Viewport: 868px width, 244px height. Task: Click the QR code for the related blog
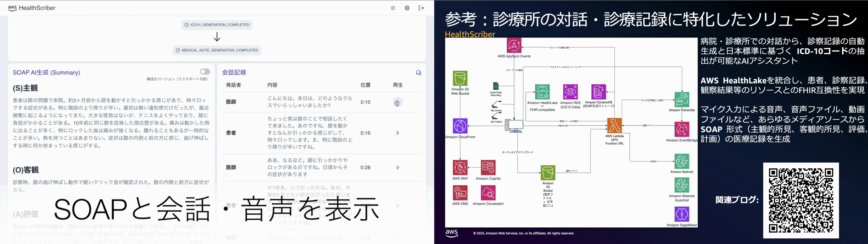pos(801,201)
